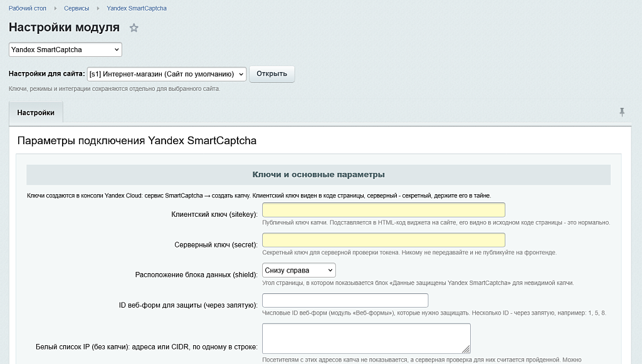Click the hint starting Числовые ID веб-форм
642x364 pixels.
[x=434, y=313]
